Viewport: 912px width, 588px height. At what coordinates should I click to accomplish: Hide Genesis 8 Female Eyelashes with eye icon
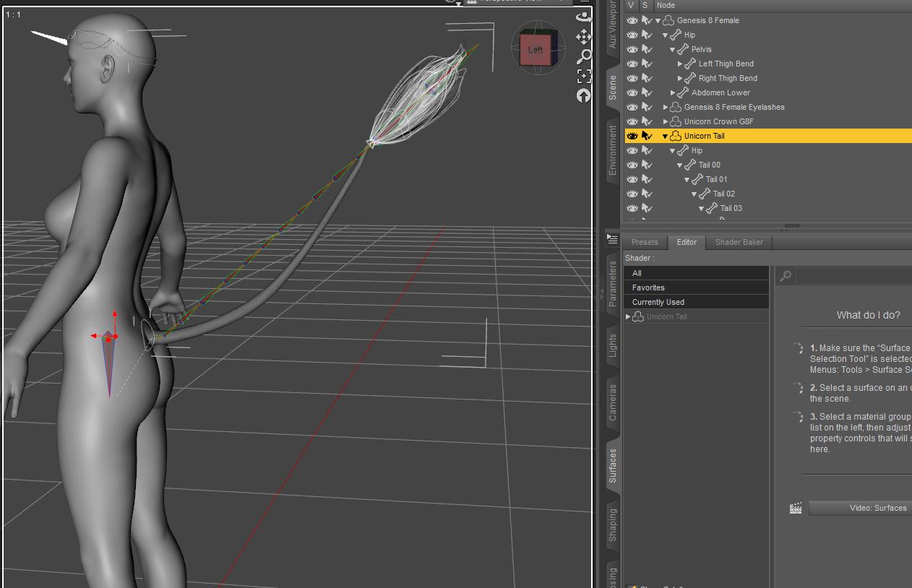pyautogui.click(x=632, y=107)
